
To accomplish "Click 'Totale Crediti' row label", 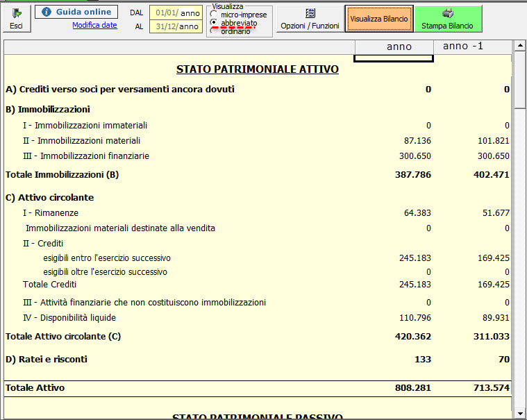I will click(x=50, y=285).
